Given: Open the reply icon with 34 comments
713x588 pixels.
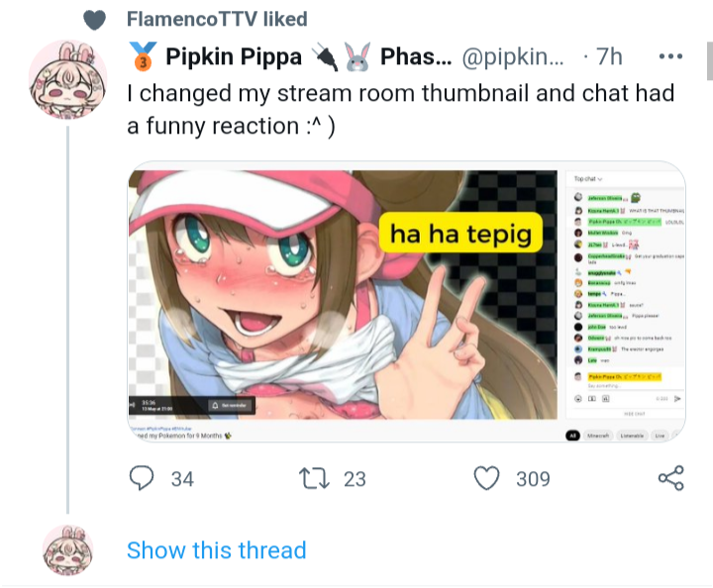Looking at the screenshot, I should 144,478.
